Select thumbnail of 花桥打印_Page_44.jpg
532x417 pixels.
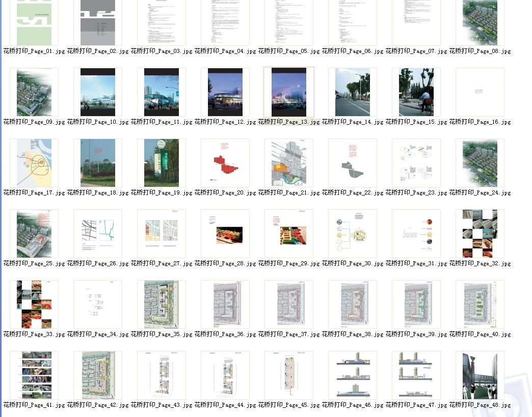tap(225, 375)
